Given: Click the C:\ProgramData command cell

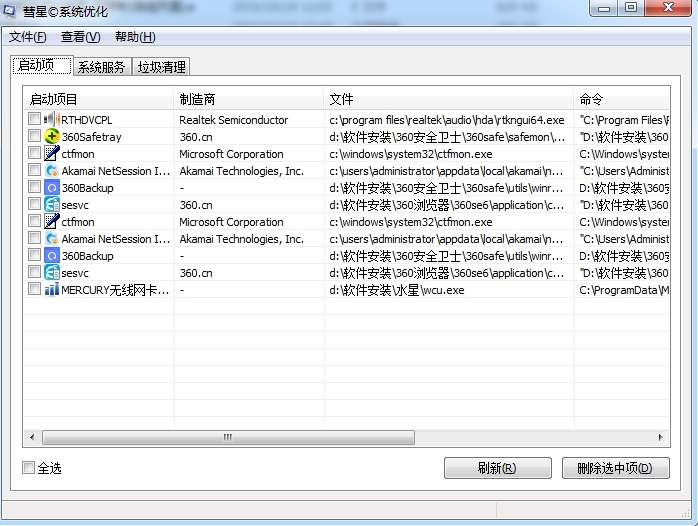Looking at the screenshot, I should [624, 290].
